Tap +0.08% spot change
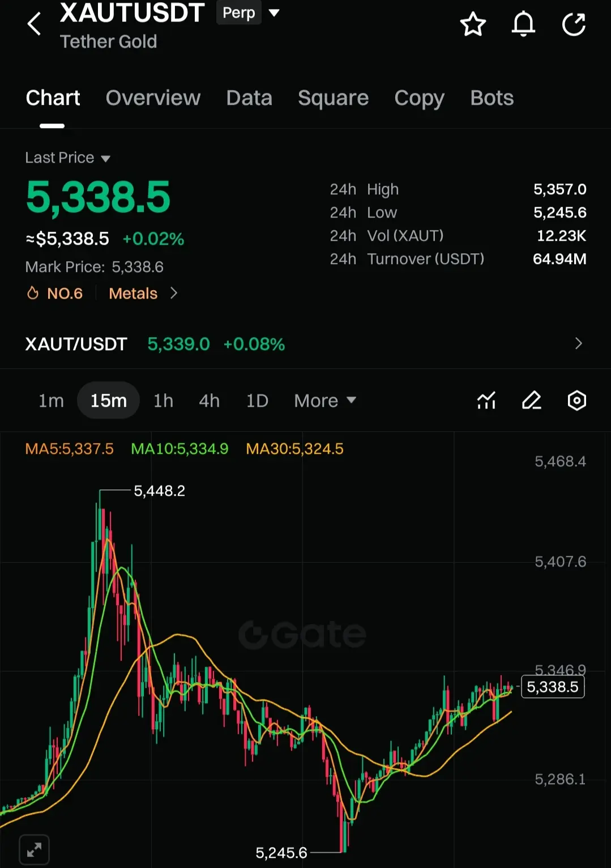611x868 pixels. tap(254, 344)
